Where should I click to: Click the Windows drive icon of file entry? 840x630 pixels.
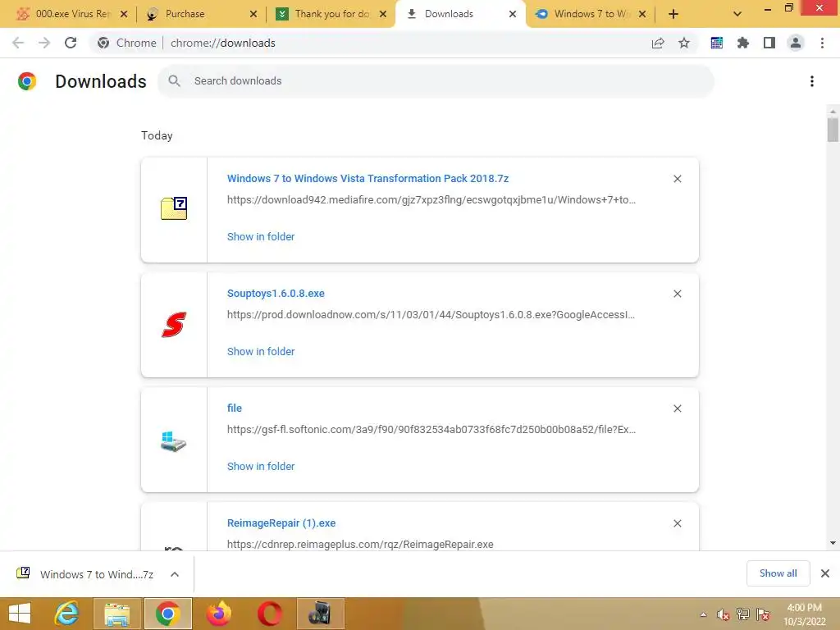pos(174,441)
